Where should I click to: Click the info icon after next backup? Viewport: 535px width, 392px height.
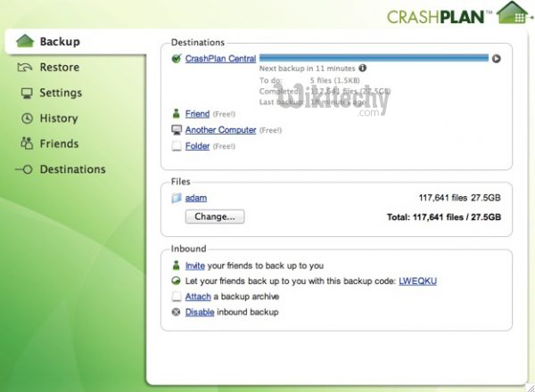pos(362,68)
